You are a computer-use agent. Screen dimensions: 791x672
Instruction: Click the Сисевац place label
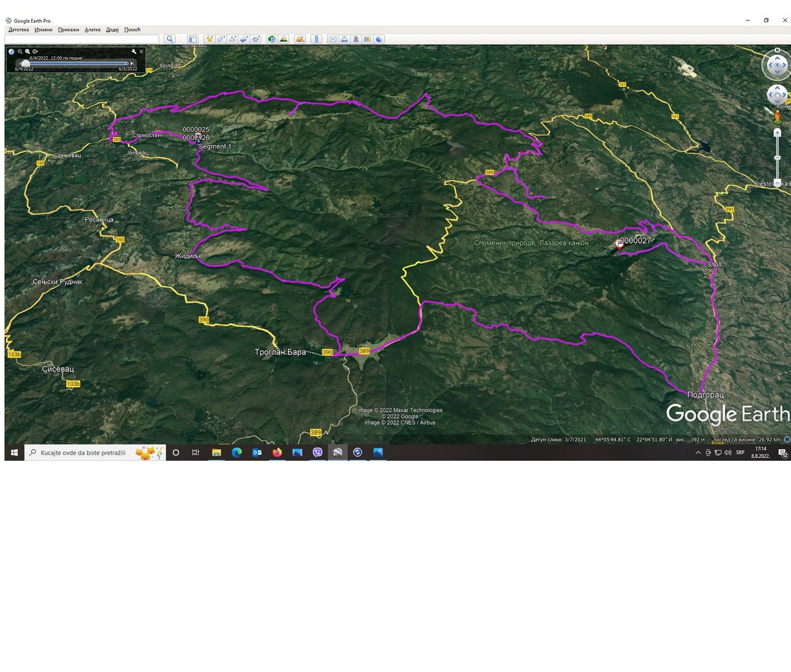point(58,369)
